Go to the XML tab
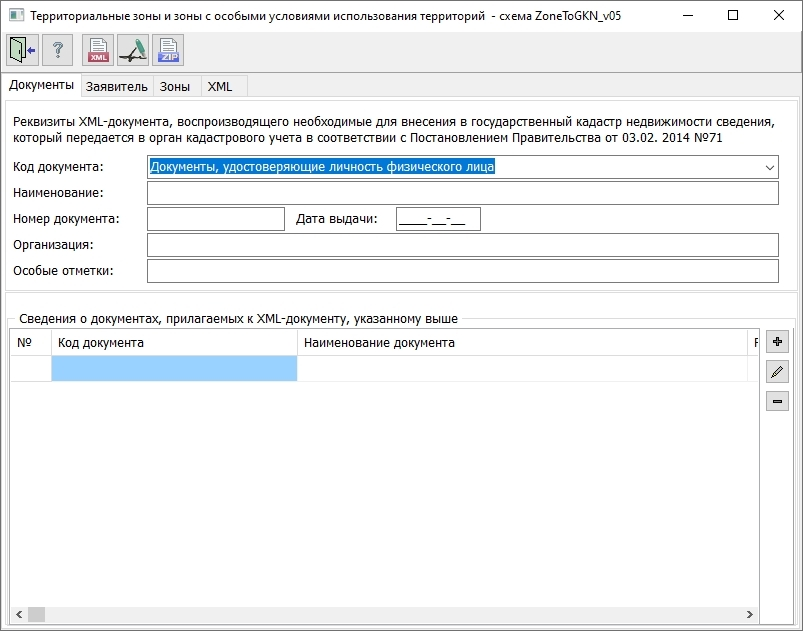 tap(220, 87)
